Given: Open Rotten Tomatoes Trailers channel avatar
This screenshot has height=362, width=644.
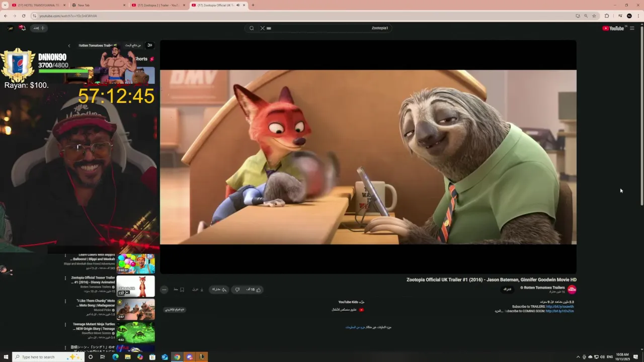Looking at the screenshot, I should (x=572, y=289).
